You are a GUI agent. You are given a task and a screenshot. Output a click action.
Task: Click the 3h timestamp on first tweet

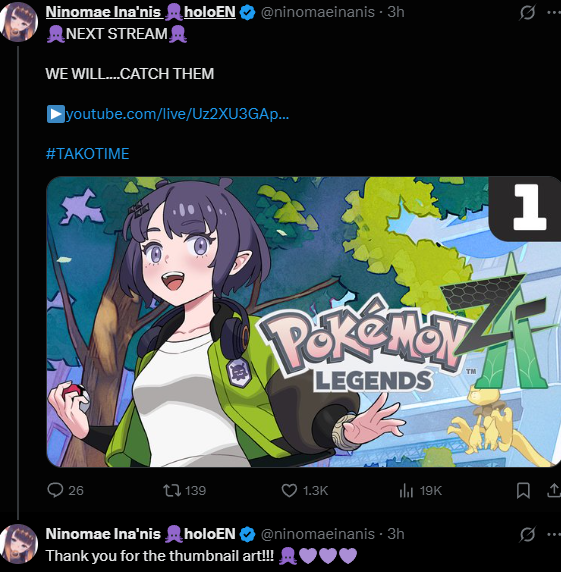coord(396,12)
